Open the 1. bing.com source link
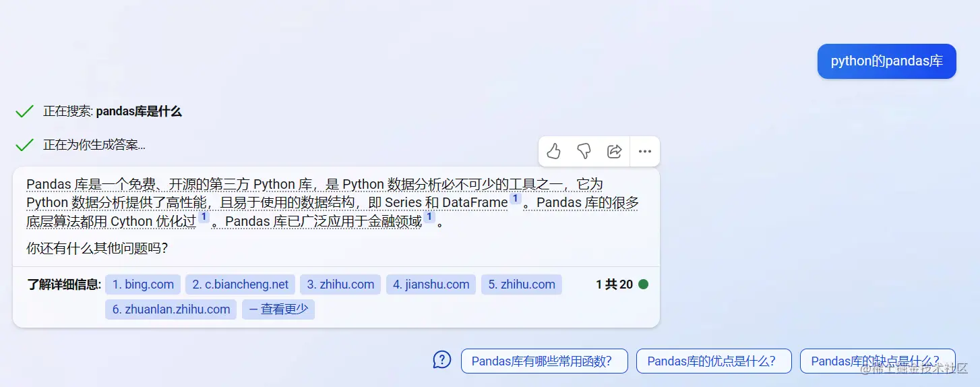The image size is (980, 387). 143,285
